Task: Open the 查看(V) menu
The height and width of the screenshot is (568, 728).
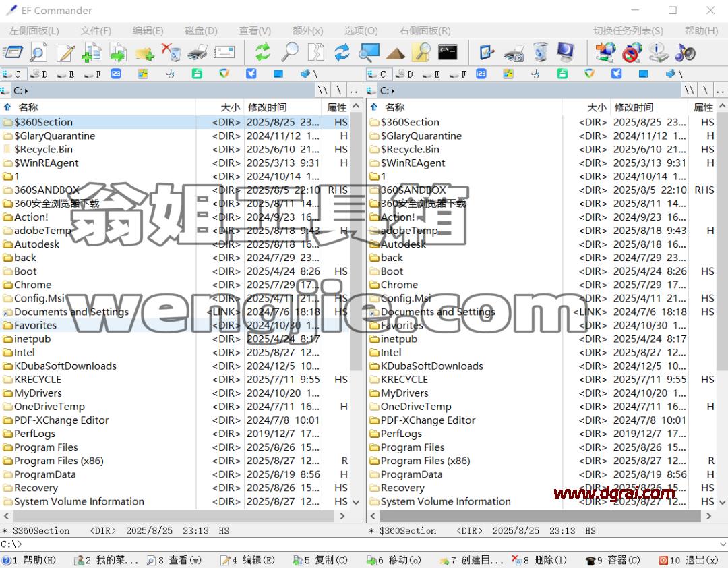Action: (255, 30)
